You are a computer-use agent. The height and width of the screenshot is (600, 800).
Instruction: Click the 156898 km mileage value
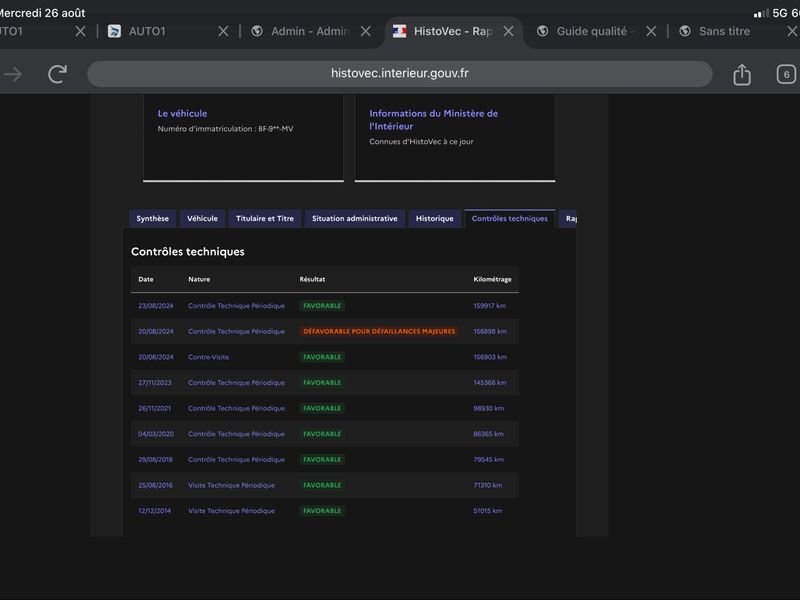(x=490, y=331)
